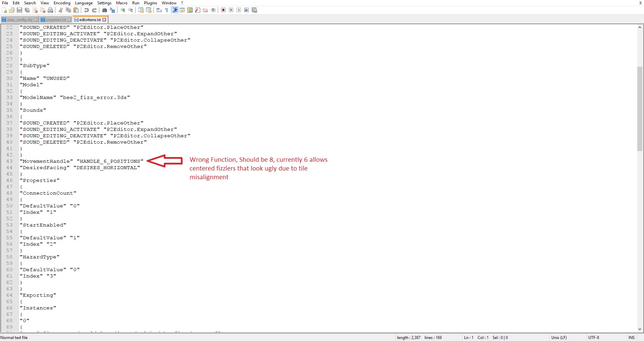
Task: Click scrollbar up arrow
Action: pos(640,27)
